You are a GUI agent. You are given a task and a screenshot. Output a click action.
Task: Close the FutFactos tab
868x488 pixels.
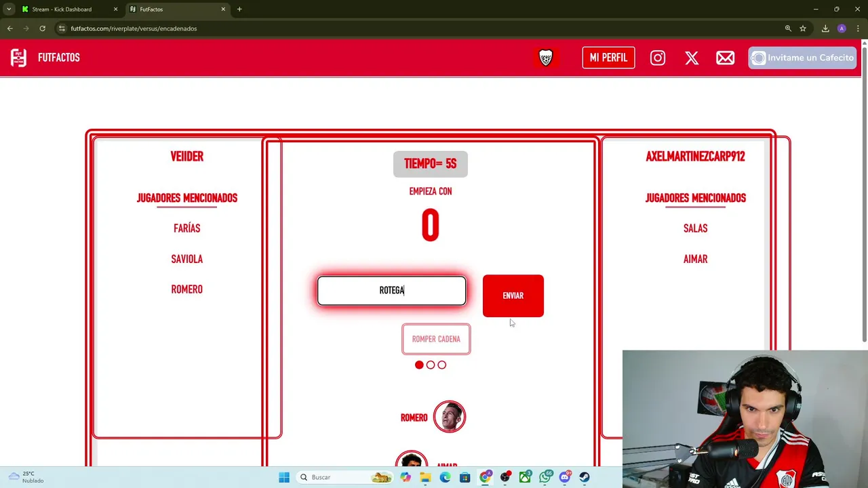(x=223, y=9)
